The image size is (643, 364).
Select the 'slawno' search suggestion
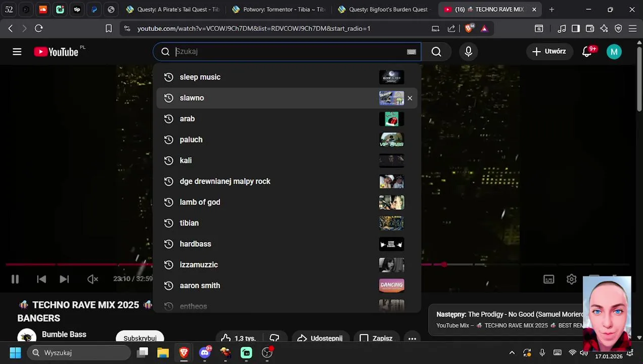coord(287,98)
